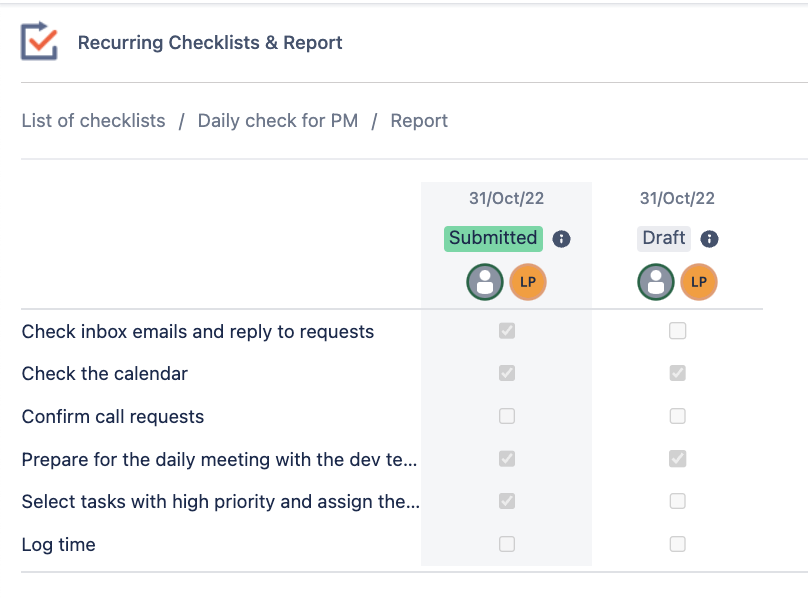
Task: Toggle Submitted checkbox for Log time
Action: point(507,544)
